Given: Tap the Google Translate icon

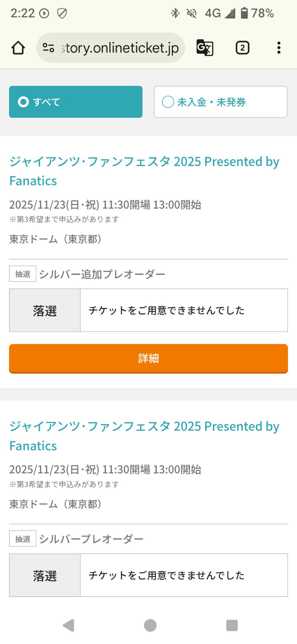Looking at the screenshot, I should 204,48.
